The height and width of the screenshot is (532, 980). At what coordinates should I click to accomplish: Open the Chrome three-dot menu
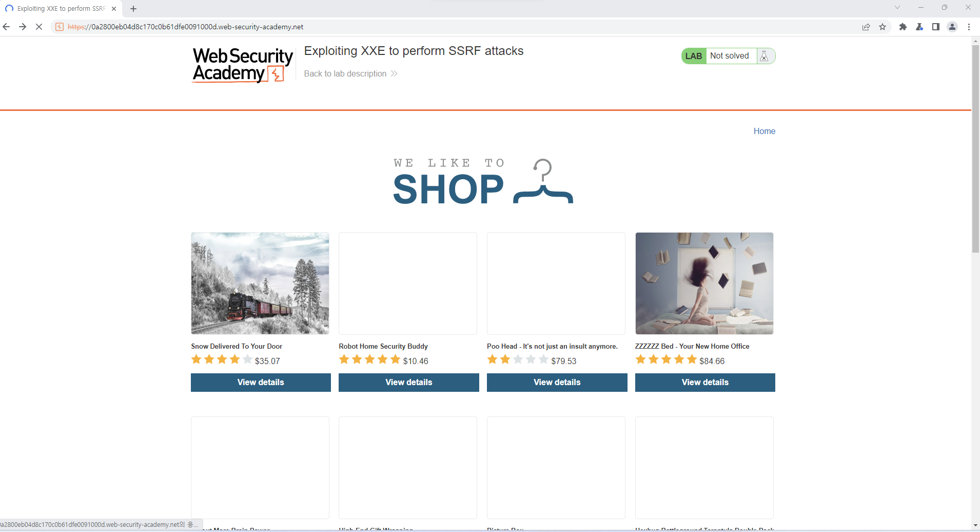[x=969, y=27]
